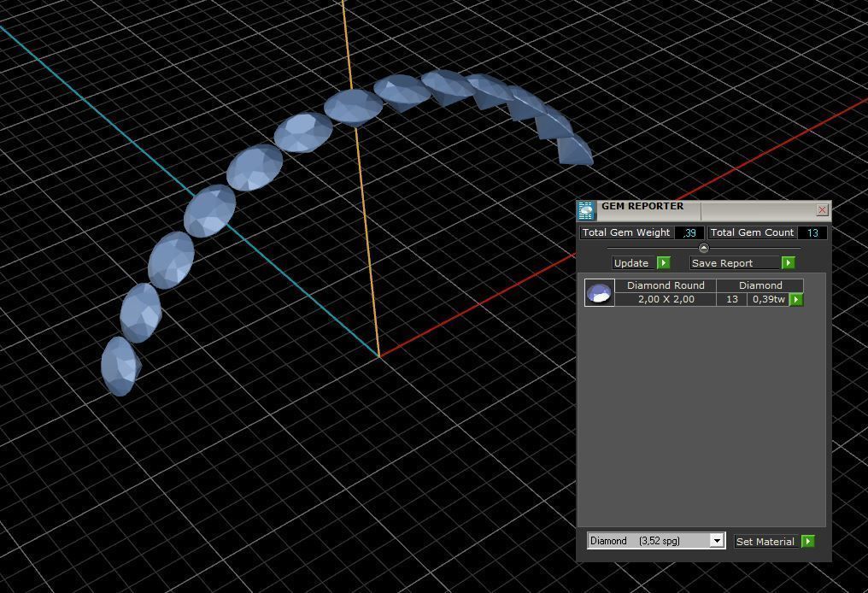Click the GEM REPORTER title bar
The width and height of the screenshot is (868, 593).
click(703, 210)
